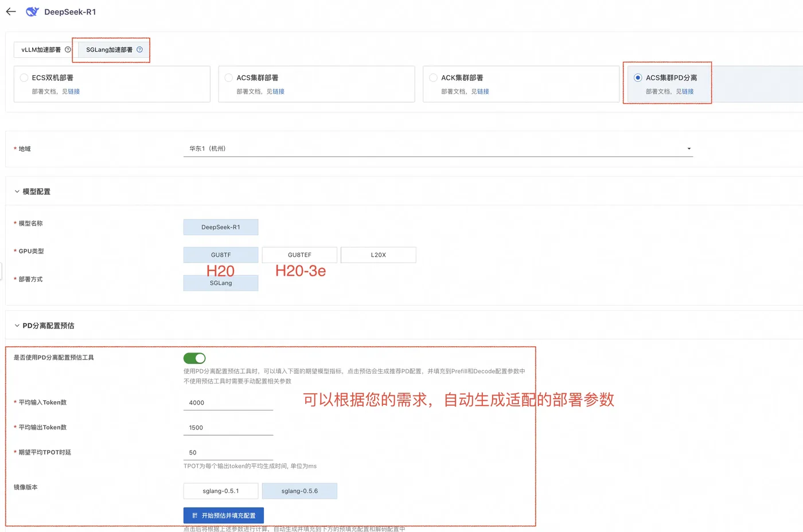Select the ACS集群PD分离 radio option
The image size is (803, 532).
pos(638,78)
